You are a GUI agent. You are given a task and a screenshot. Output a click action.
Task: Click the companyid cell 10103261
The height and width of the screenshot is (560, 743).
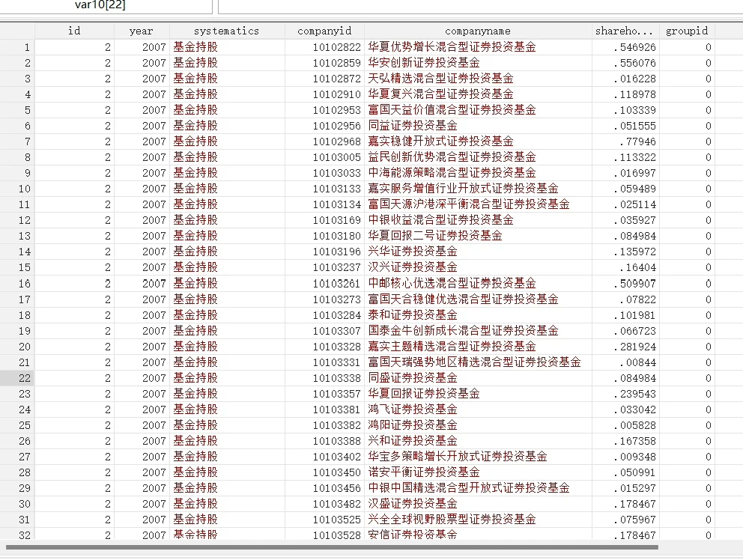(x=336, y=284)
